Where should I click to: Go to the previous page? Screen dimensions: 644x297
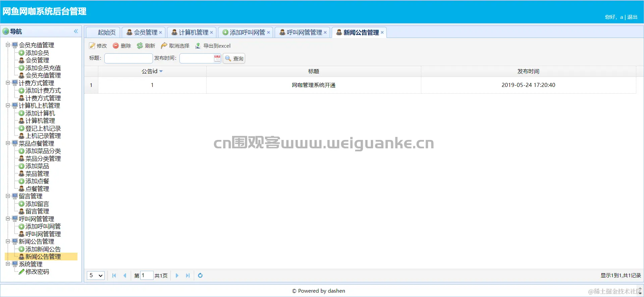[125, 276]
